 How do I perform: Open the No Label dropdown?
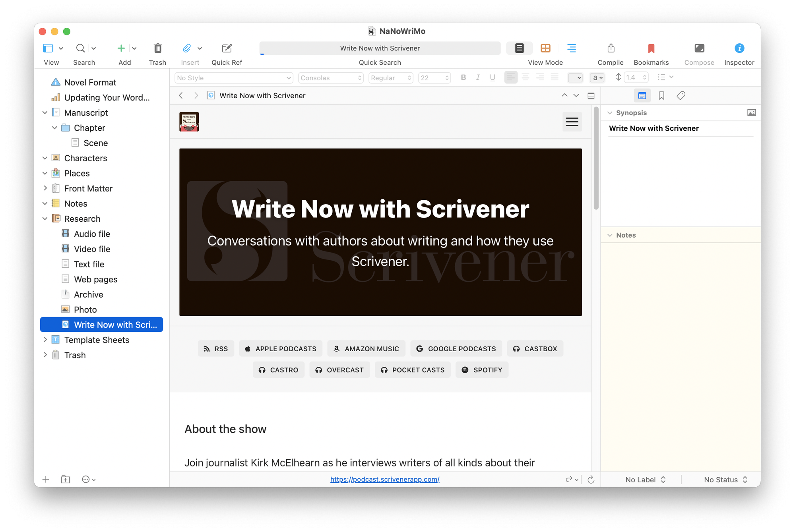(645, 480)
